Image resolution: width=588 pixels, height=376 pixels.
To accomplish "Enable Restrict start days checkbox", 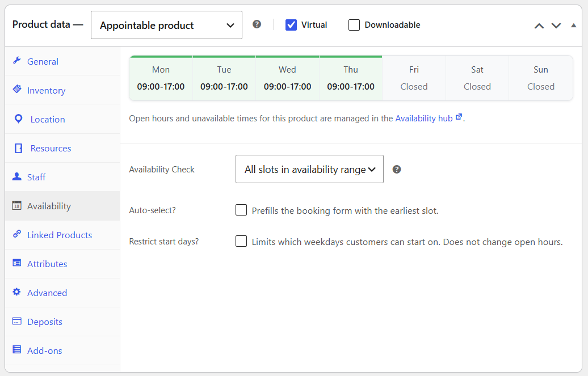I will coord(241,241).
